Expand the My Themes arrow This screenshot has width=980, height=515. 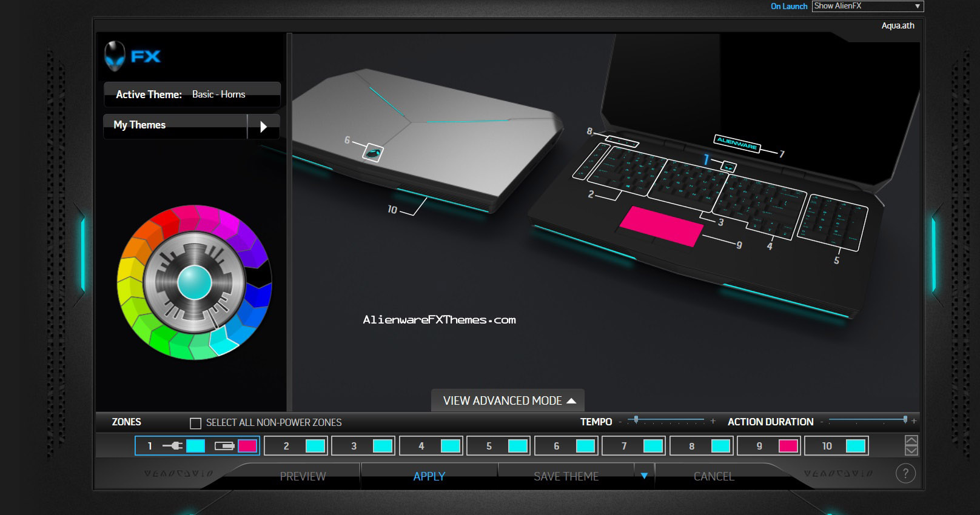(263, 127)
